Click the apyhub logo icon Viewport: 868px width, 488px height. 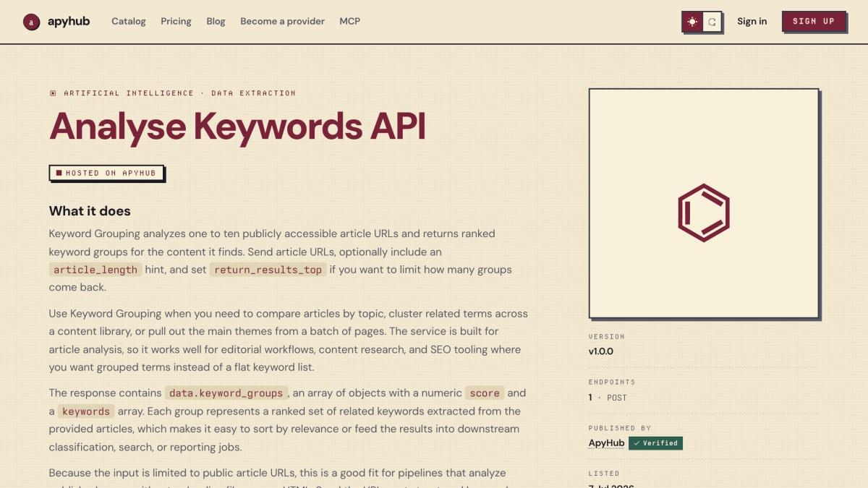click(x=31, y=22)
